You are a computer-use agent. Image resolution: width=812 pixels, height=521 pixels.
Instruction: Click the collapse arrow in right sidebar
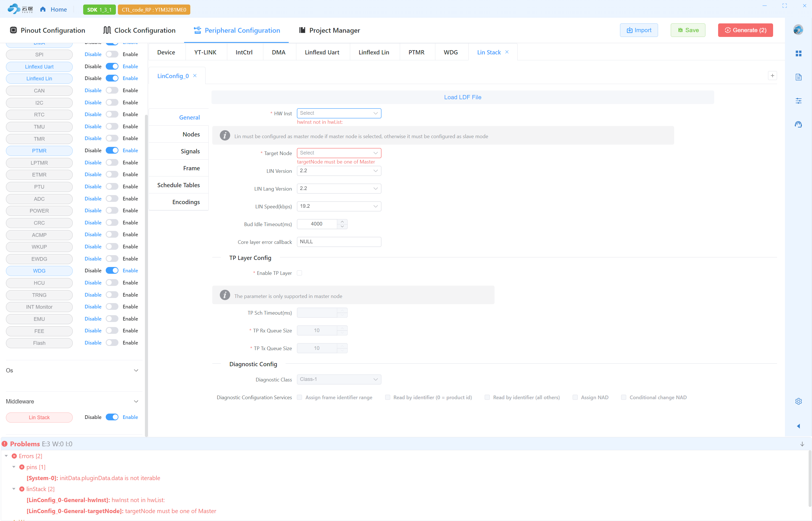798,426
